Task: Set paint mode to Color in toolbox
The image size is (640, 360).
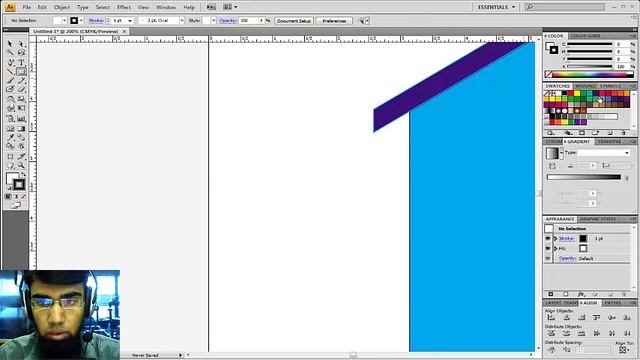Action: pyautogui.click(x=8, y=196)
